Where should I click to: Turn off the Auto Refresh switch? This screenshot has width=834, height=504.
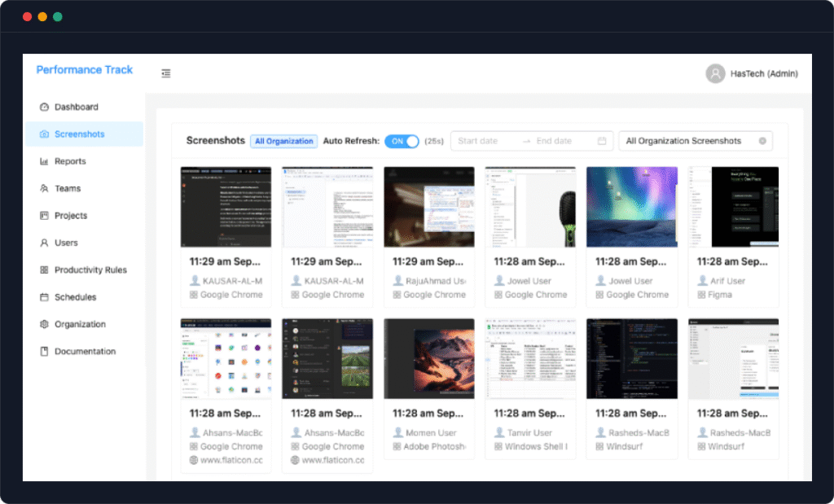(402, 141)
